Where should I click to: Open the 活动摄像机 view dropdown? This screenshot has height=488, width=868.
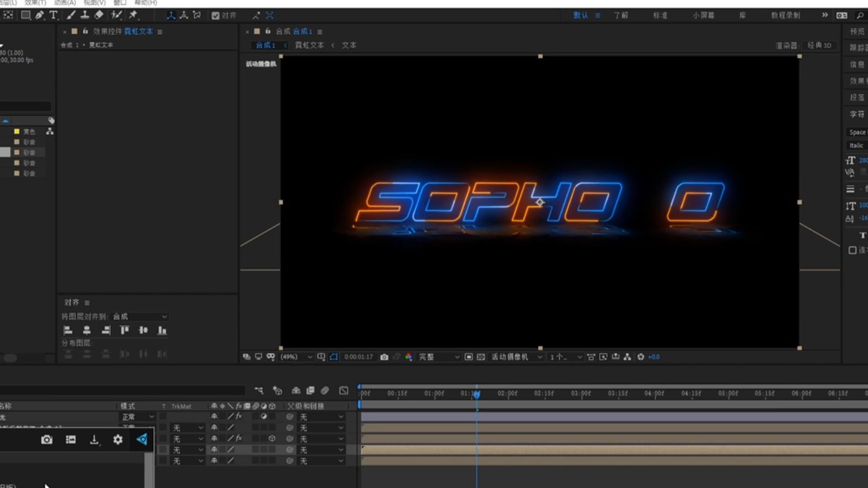517,357
